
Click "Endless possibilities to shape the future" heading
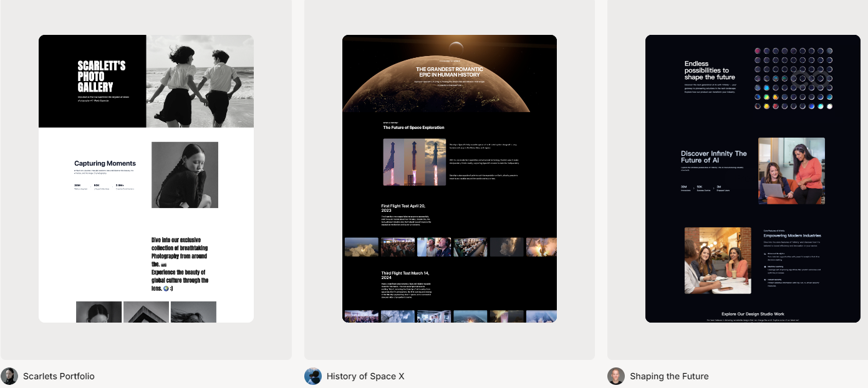[710, 70]
